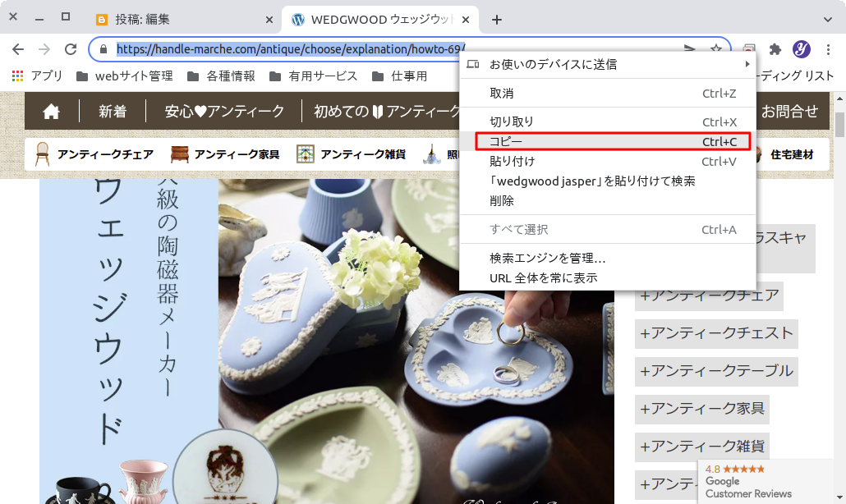Open Chrome three-dot menu
Screen dimensions: 846x504
[828, 49]
